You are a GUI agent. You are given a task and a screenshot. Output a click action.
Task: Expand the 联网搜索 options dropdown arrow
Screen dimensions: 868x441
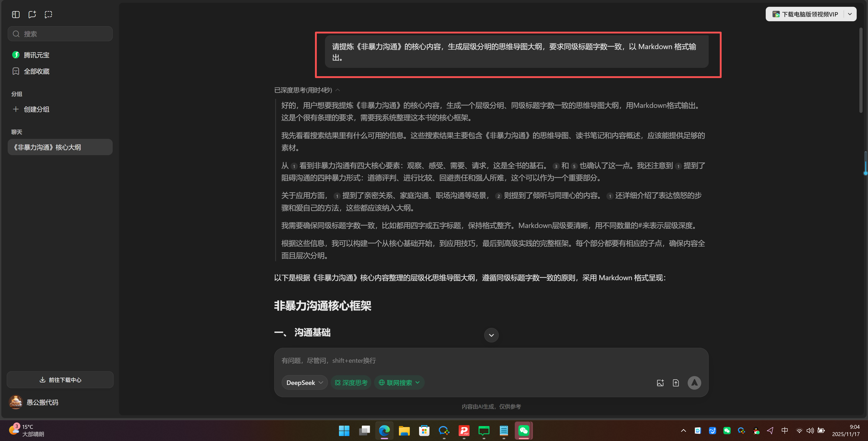click(x=418, y=382)
